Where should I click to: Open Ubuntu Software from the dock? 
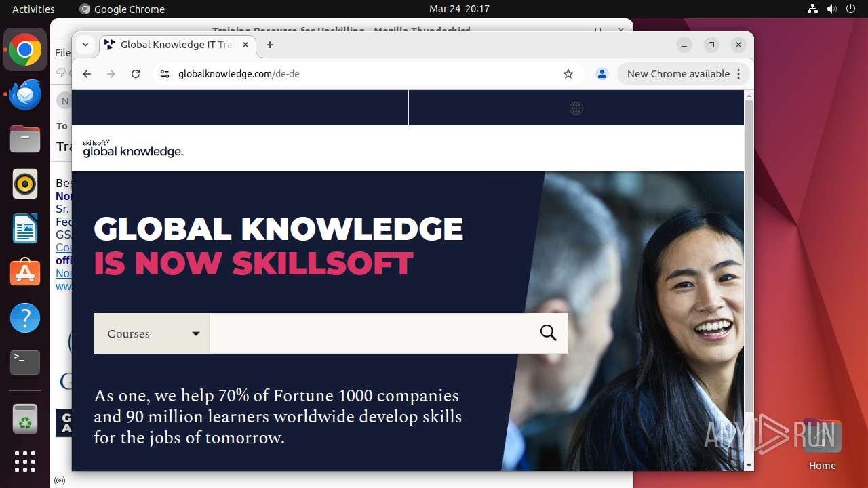[x=25, y=273]
